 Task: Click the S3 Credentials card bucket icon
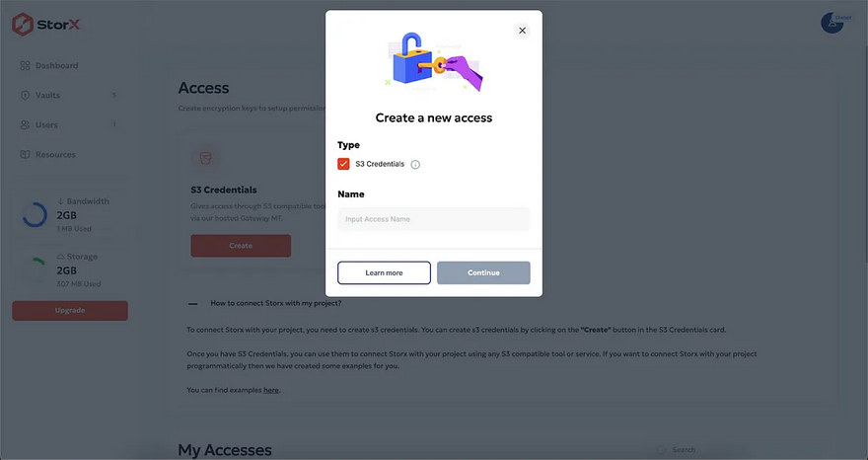[x=205, y=158]
